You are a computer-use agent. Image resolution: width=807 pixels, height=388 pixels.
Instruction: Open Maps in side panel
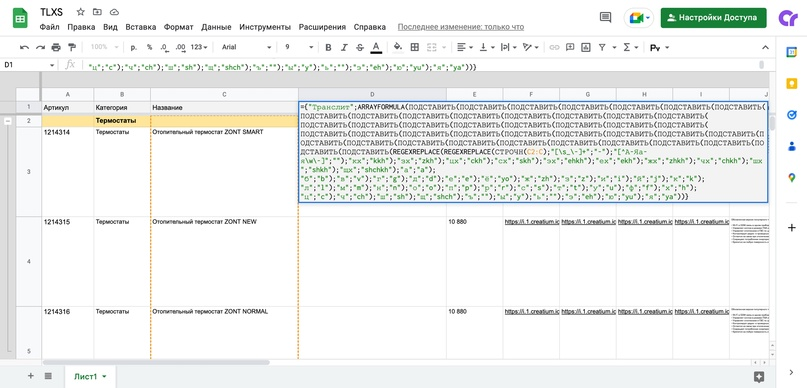point(792,178)
